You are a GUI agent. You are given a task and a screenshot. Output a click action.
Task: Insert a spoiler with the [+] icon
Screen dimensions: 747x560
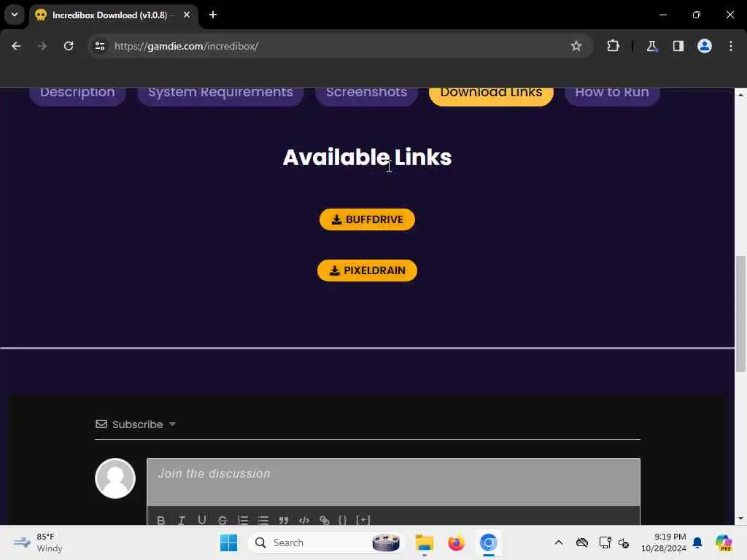click(x=363, y=520)
